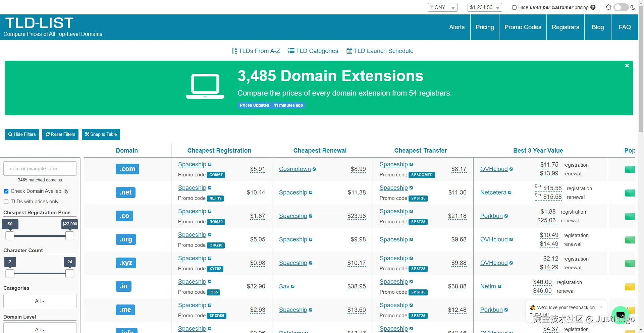Screen dimensions: 644x333
Task: Click the Character Count maximum handle at 24
Action: point(70,274)
